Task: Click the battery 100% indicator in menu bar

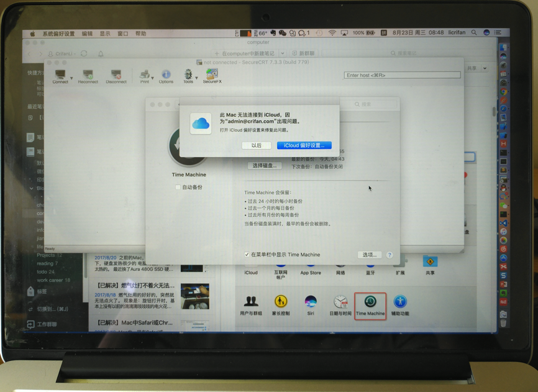Action: (363, 33)
